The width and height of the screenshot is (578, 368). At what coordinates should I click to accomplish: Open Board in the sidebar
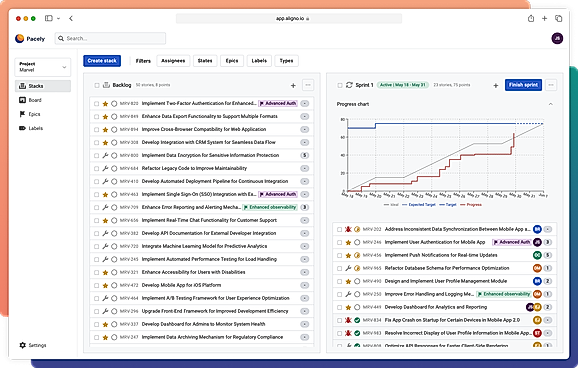[x=43, y=100]
